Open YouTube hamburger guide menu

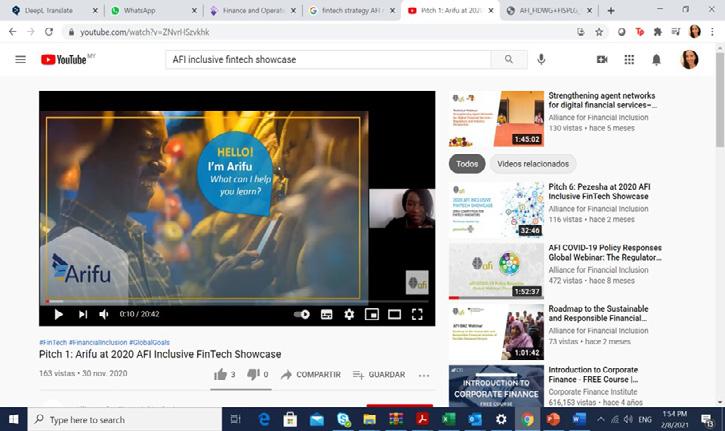20,59
